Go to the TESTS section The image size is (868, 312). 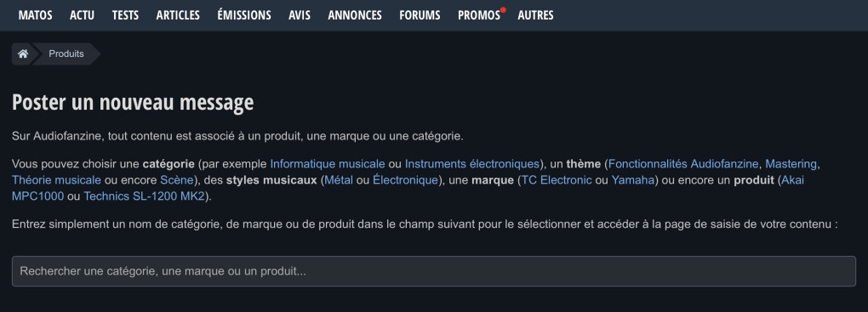(125, 15)
